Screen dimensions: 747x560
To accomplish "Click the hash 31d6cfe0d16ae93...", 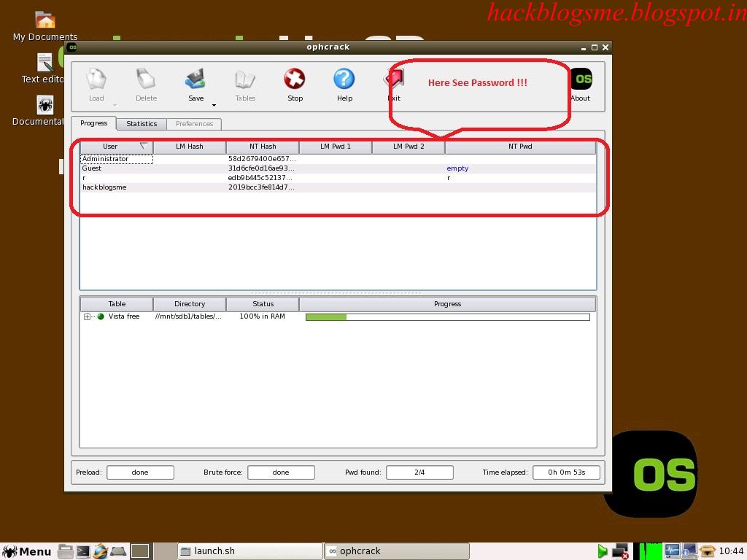I will pos(261,168).
